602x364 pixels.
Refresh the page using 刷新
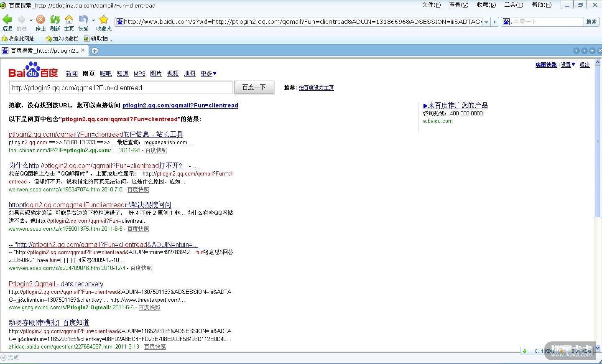(55, 19)
